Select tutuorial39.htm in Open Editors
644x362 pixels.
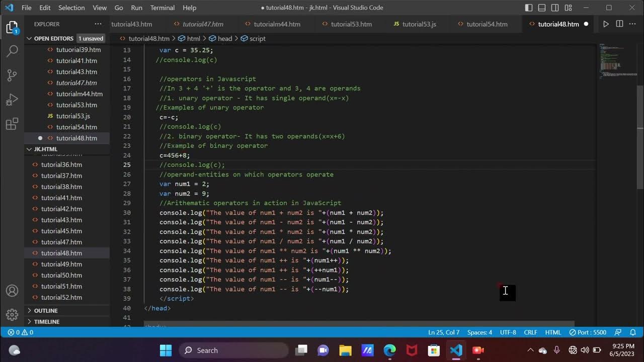[x=78, y=49]
